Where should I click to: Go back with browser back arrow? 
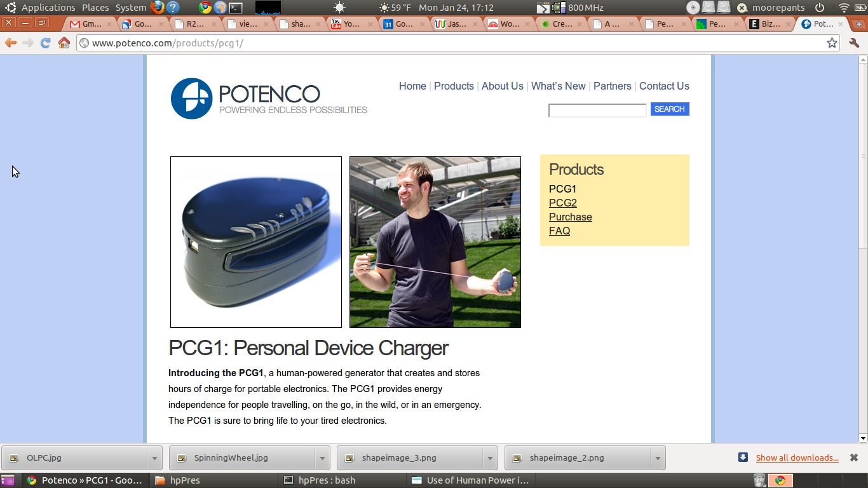coord(11,43)
